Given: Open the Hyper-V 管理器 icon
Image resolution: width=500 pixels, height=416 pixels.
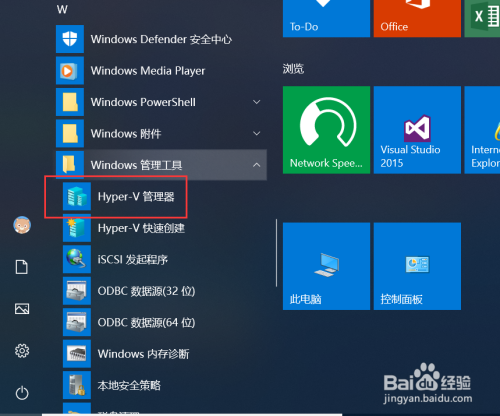Looking at the screenshot, I should (77, 196).
